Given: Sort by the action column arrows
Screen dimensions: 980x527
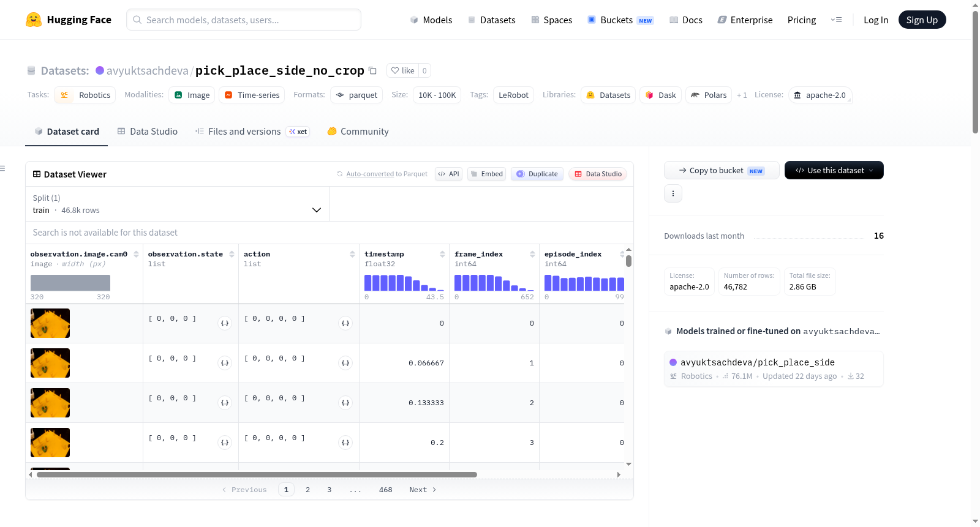Looking at the screenshot, I should [352, 254].
